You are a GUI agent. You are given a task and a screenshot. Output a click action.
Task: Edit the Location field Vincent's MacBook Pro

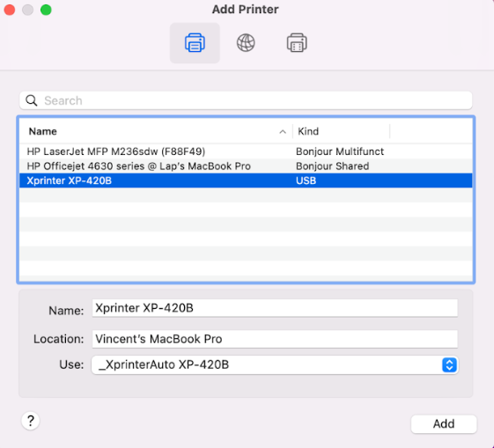point(275,339)
